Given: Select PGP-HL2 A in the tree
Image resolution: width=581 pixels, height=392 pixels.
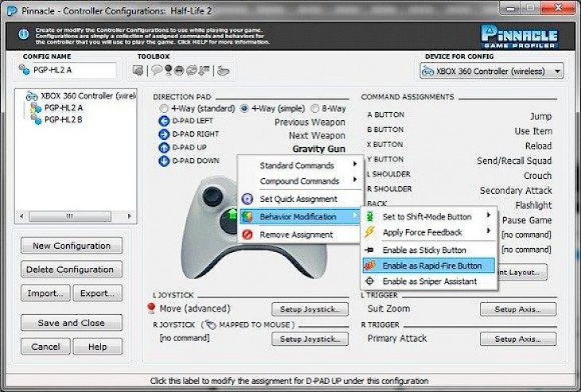Looking at the screenshot, I should [64, 107].
